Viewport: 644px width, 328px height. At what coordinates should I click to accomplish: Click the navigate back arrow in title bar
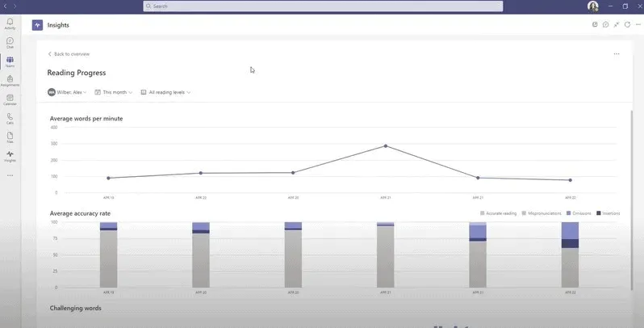[x=6, y=6]
